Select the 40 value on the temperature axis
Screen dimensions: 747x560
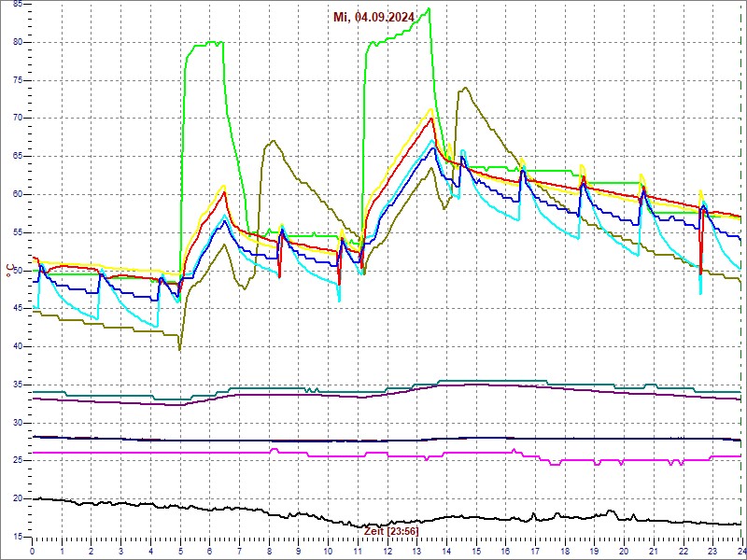[x=17, y=346]
